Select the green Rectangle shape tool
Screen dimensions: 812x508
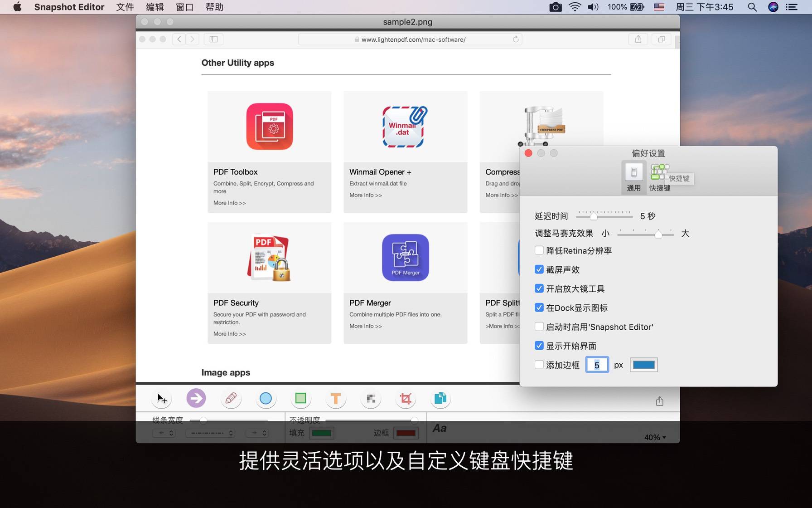pyautogui.click(x=300, y=399)
